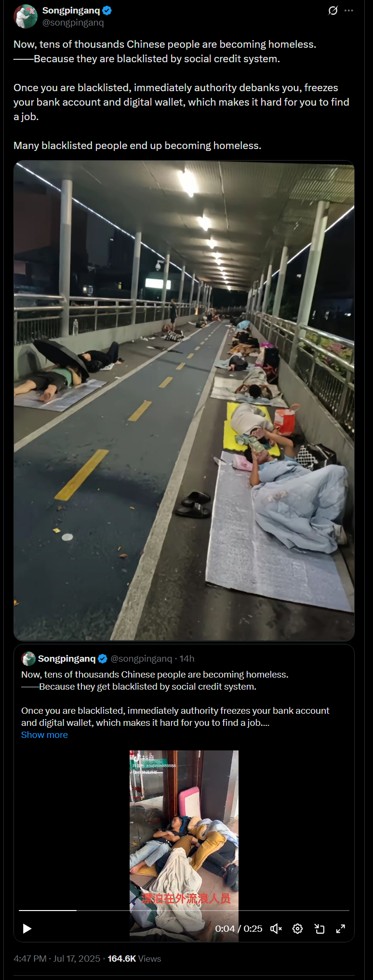Click the blue verified badge beside Songpinganq header

click(107, 11)
